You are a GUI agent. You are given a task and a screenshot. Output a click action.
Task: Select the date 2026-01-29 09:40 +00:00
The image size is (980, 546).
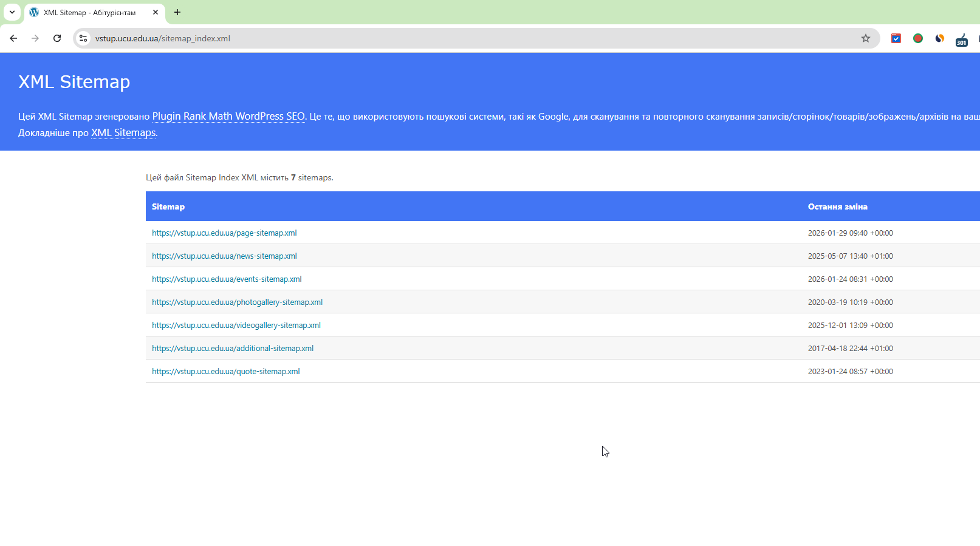tap(851, 233)
